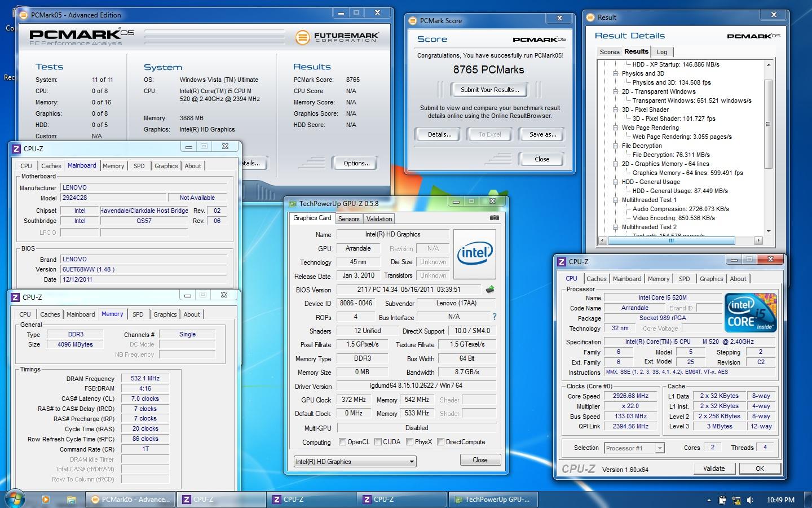Enable the PhysX checkbox
The width and height of the screenshot is (812, 508).
click(409, 442)
